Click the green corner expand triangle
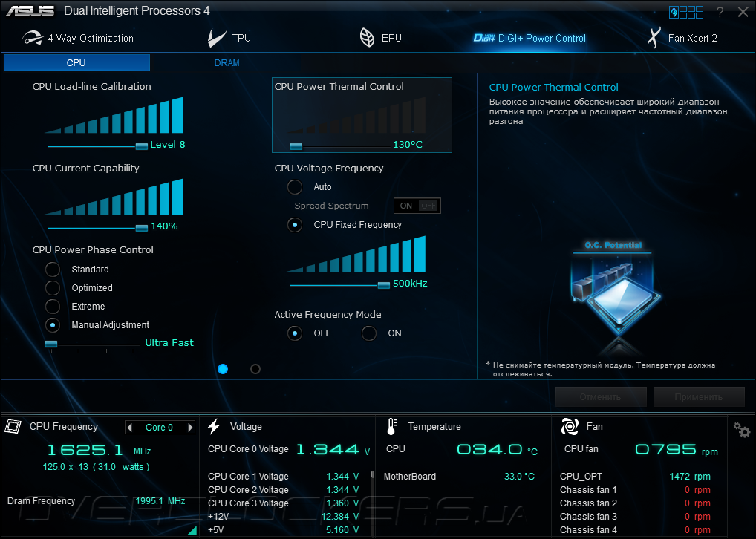The height and width of the screenshot is (539, 756). coord(192,530)
